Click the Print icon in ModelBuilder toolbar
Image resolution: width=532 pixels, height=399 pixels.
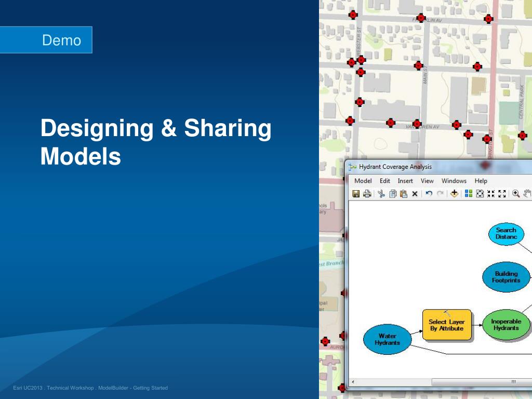click(x=367, y=194)
